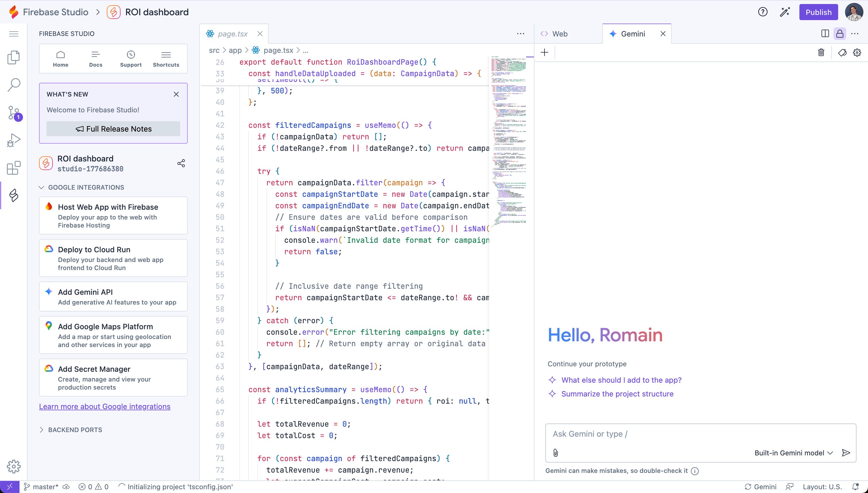This screenshot has height=493, width=868.
Task: Toggle the lock group icon
Action: click(x=840, y=34)
